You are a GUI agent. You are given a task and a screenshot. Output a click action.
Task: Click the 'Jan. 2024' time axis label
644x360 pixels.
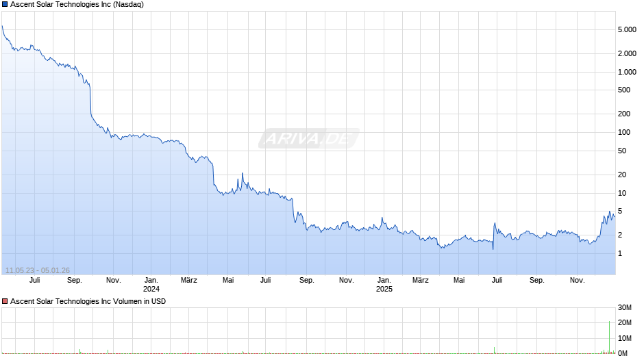[151, 285]
